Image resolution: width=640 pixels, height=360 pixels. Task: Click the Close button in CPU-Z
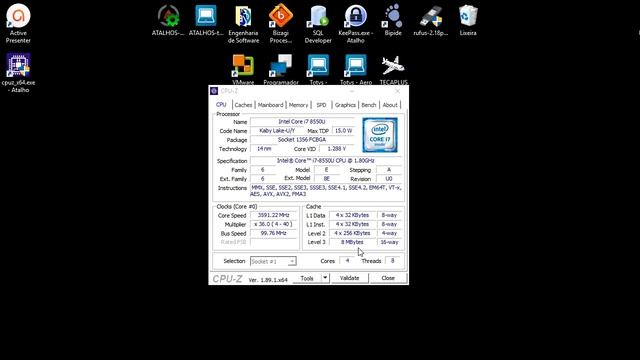tap(388, 278)
